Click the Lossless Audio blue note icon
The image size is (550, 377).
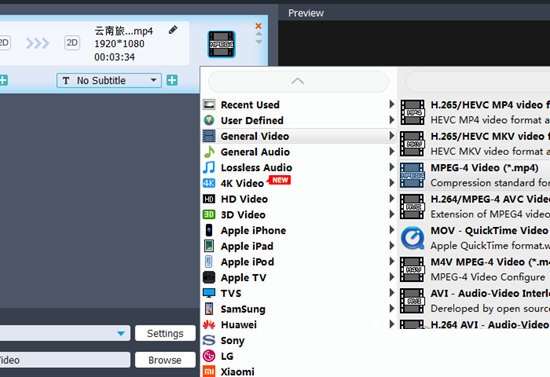(209, 167)
